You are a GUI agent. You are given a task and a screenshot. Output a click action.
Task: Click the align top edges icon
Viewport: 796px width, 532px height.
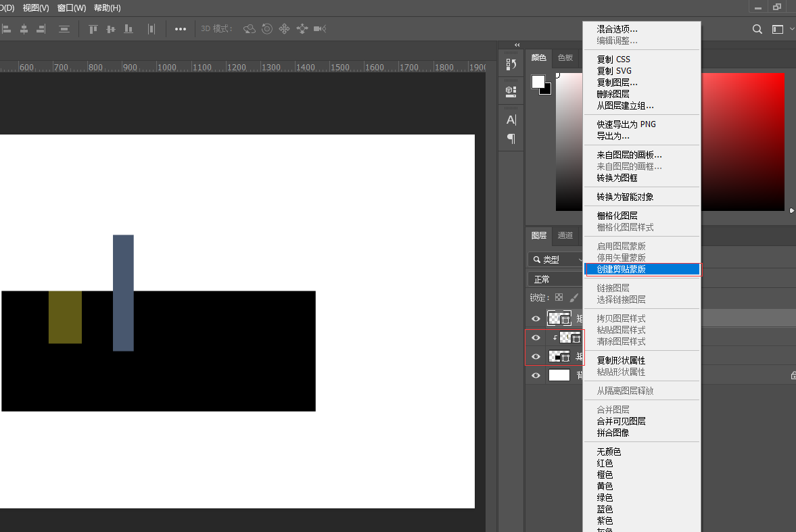pos(93,29)
